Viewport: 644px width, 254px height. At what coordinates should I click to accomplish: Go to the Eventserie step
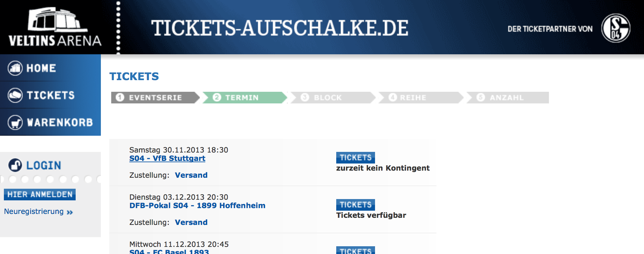tap(155, 98)
